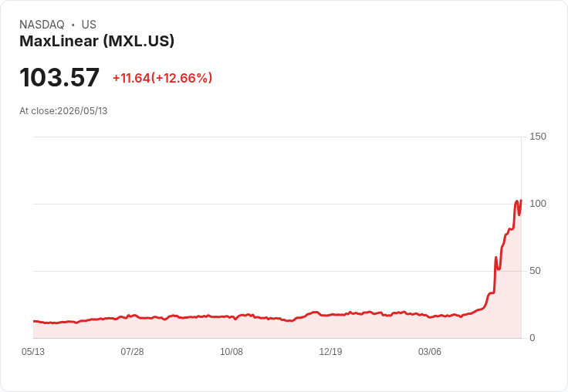Click the 12/19 date axis label

[330, 352]
